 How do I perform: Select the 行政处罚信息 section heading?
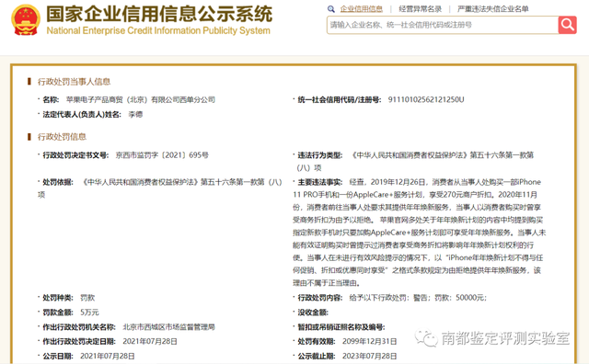62,137
